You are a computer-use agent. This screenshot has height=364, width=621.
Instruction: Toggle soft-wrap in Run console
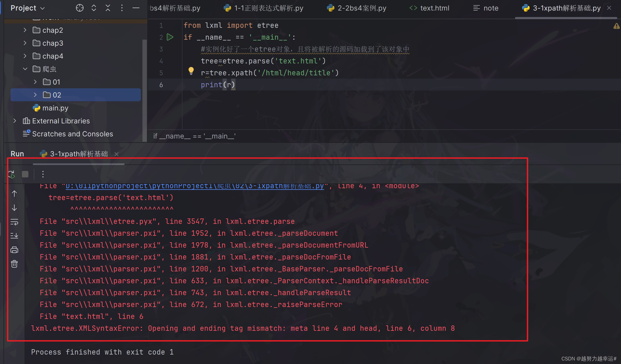click(x=14, y=222)
